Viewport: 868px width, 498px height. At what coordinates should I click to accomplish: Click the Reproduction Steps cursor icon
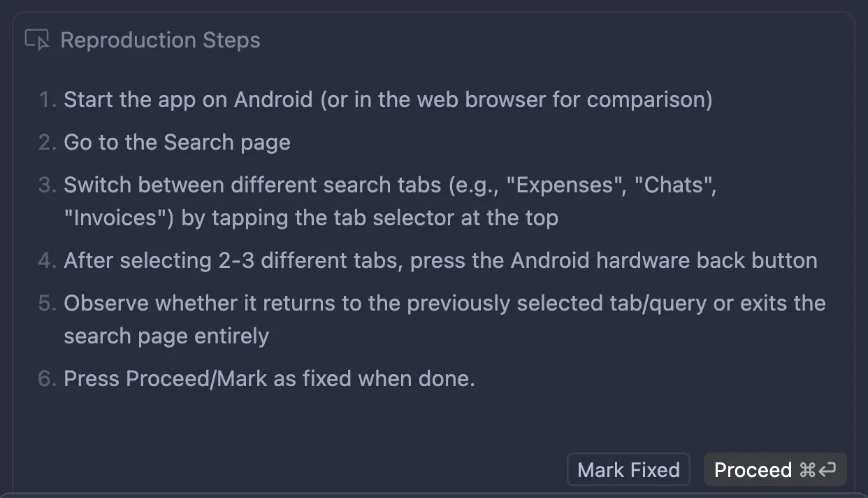pyautogui.click(x=37, y=41)
